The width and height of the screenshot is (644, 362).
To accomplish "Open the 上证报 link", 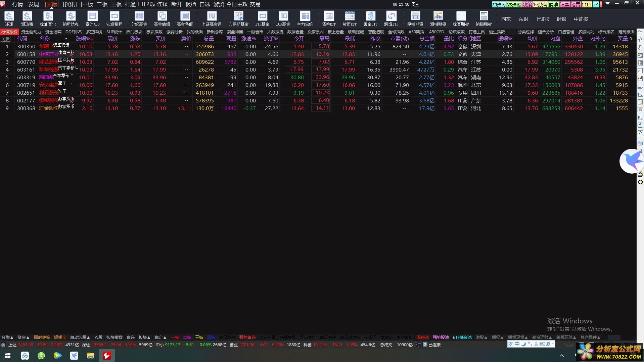I will [x=543, y=19].
